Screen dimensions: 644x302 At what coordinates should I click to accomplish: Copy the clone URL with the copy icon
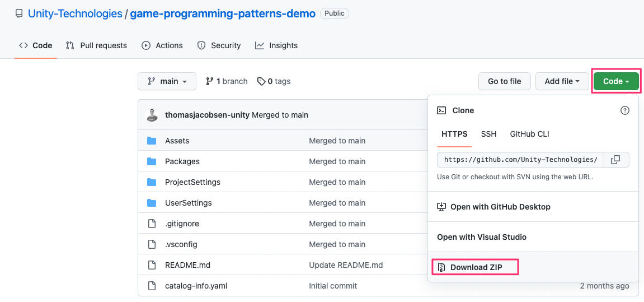pyautogui.click(x=615, y=160)
